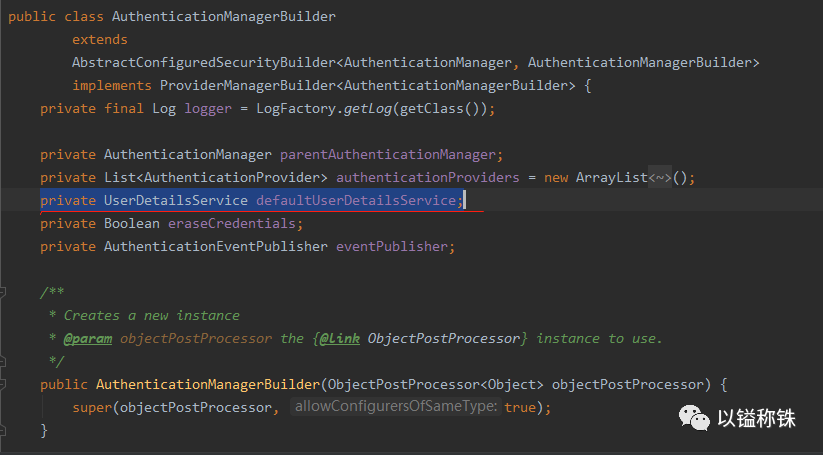Click the 'new' keyword before ArrayList
Viewport: 823px width, 455px height.
pos(556,178)
